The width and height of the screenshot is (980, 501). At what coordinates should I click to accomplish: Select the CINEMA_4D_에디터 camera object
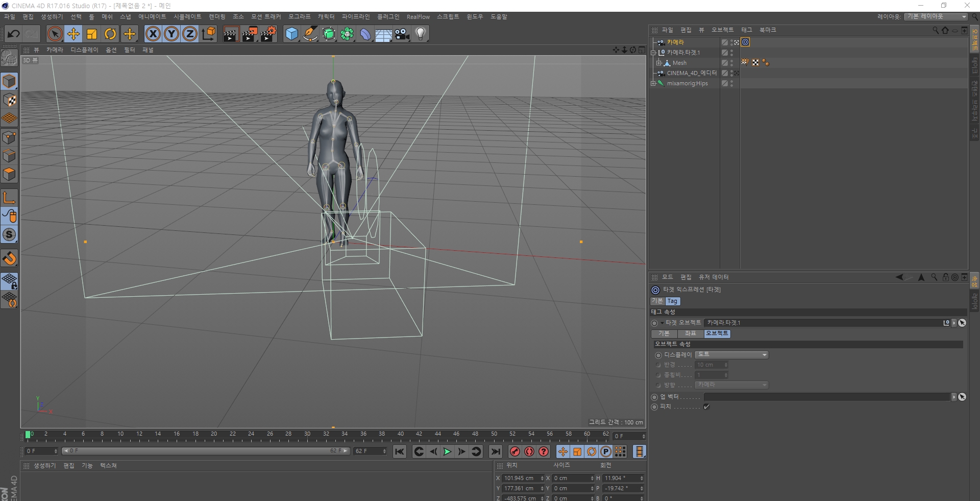[x=692, y=73]
